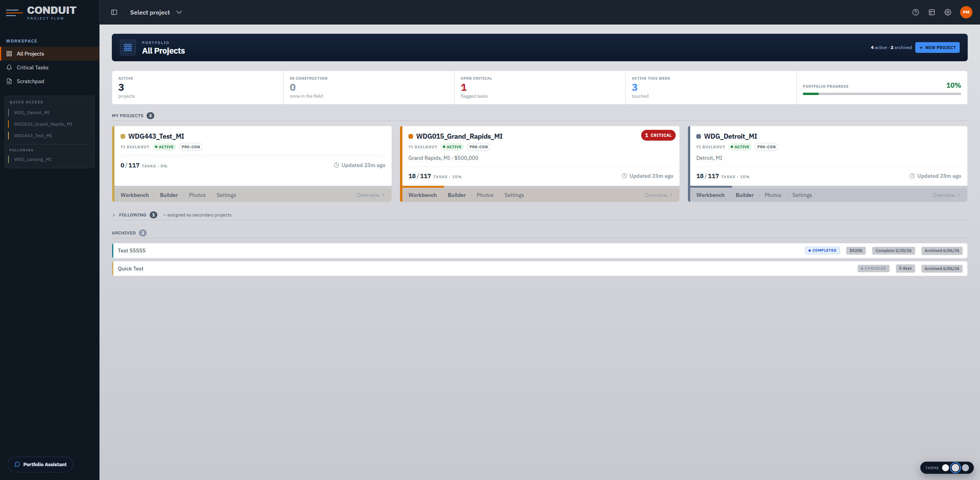980x480 pixels.
Task: Open Scratchpad in sidebar
Action: (50, 81)
